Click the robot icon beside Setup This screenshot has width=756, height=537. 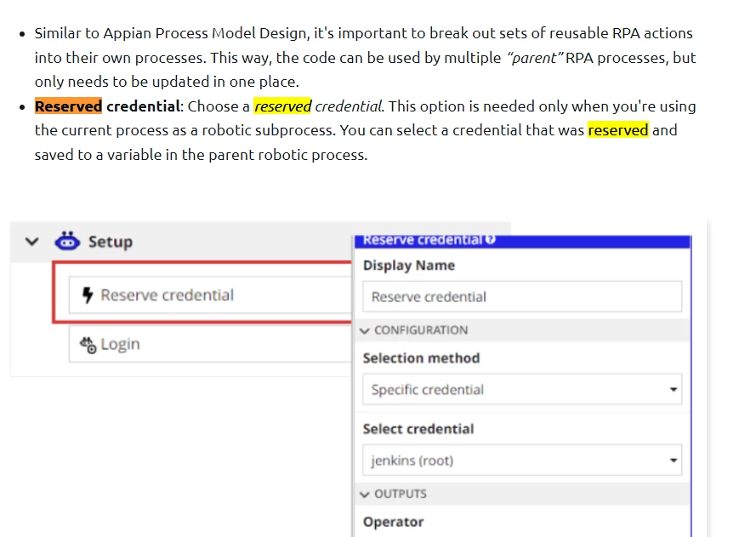tap(67, 241)
